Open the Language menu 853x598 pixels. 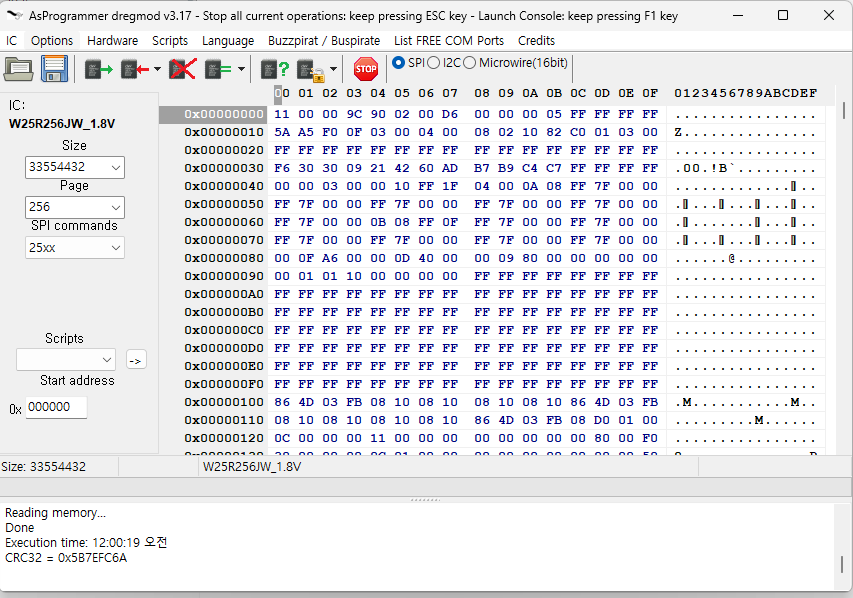click(228, 41)
